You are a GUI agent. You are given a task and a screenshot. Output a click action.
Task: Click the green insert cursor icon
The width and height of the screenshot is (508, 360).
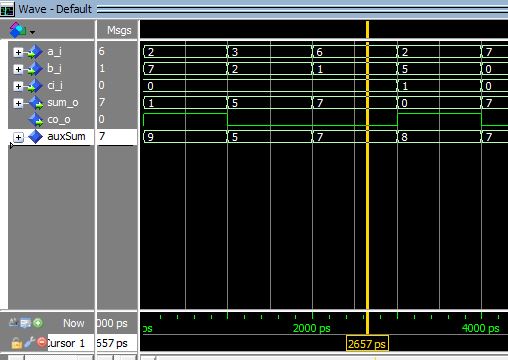pos(38,322)
